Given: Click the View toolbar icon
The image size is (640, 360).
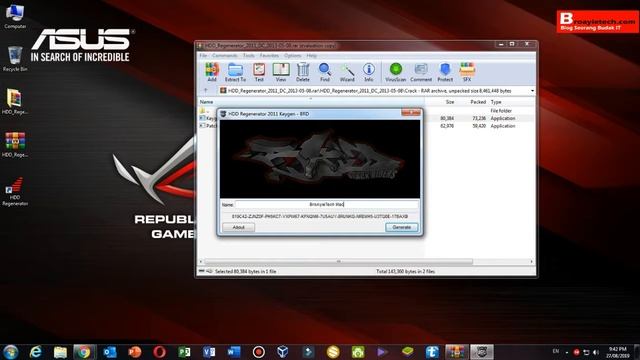Looking at the screenshot, I should (281, 72).
